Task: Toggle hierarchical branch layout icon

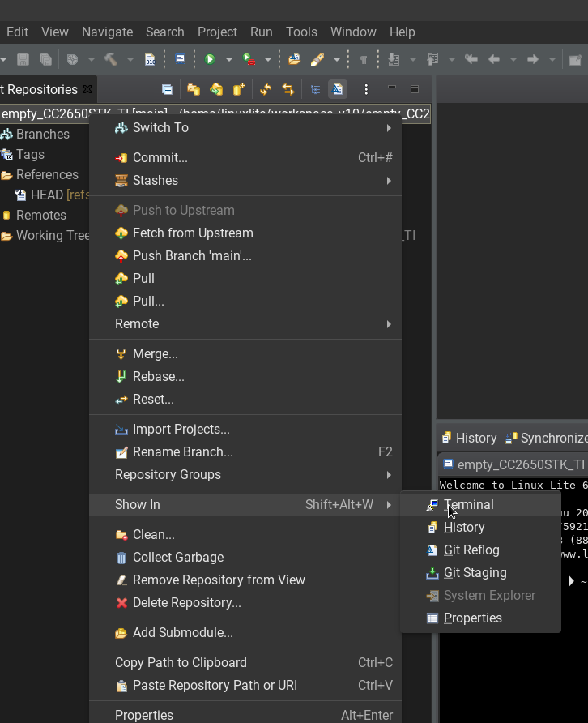Action: pos(316,89)
